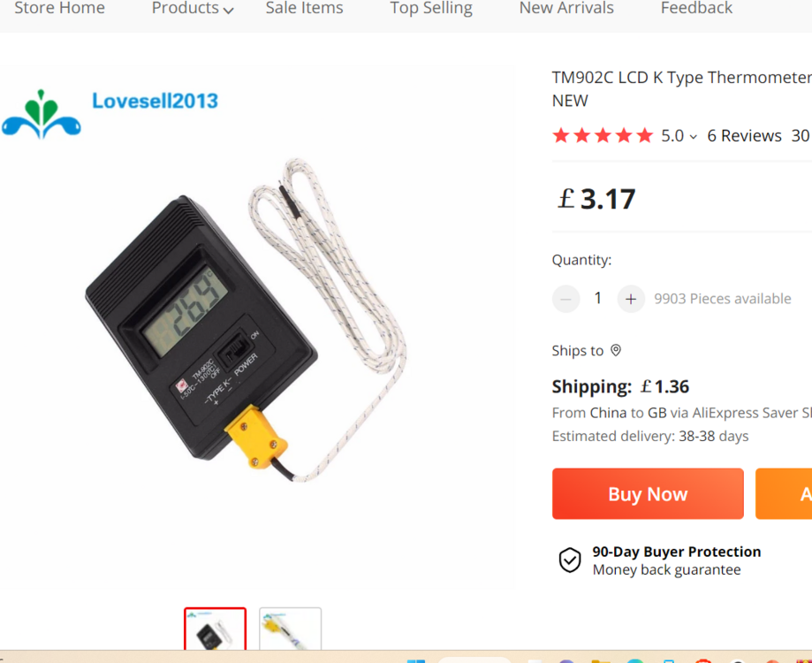Decrease quantity with the minus button
This screenshot has height=663, width=812.
(565, 299)
